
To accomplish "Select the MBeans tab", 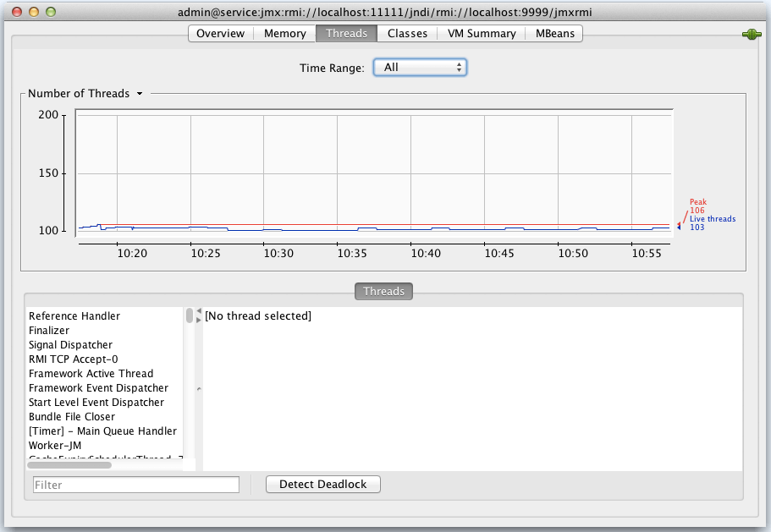I will (x=554, y=33).
